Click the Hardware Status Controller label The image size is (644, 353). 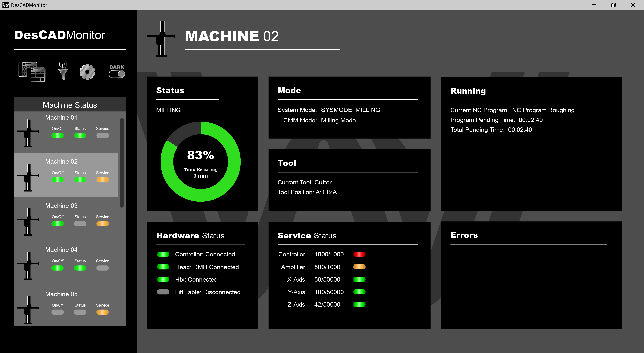pos(204,254)
